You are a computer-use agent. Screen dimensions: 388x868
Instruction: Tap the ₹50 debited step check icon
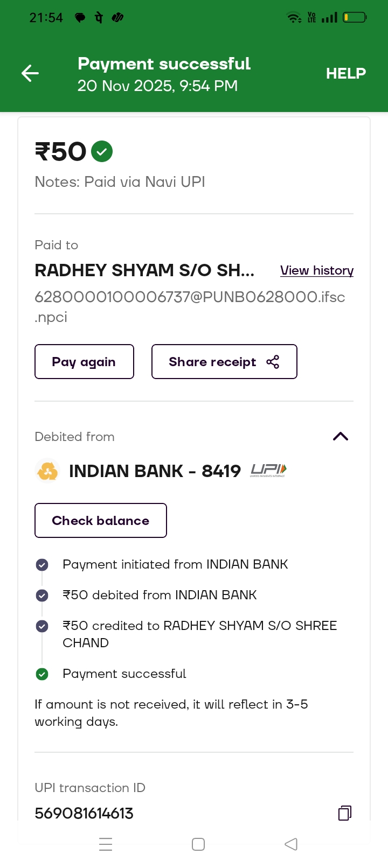coord(42,596)
